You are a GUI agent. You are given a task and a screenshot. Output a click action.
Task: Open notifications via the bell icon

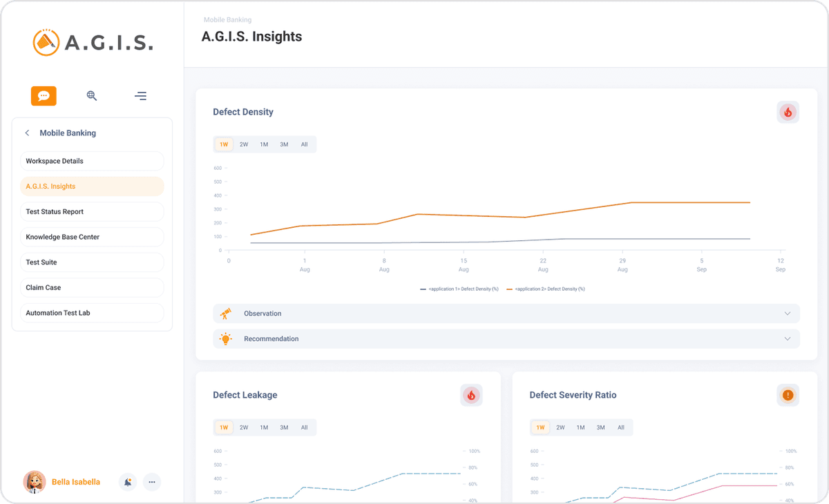[127, 482]
